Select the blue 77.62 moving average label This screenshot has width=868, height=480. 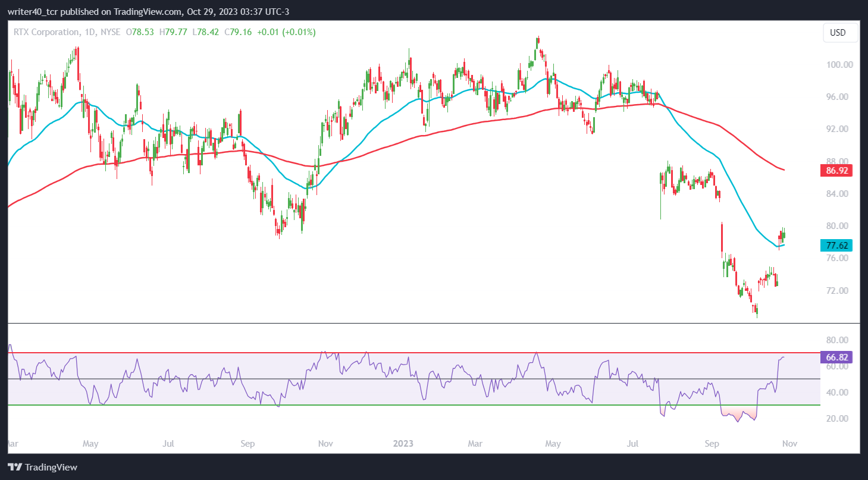(x=836, y=245)
